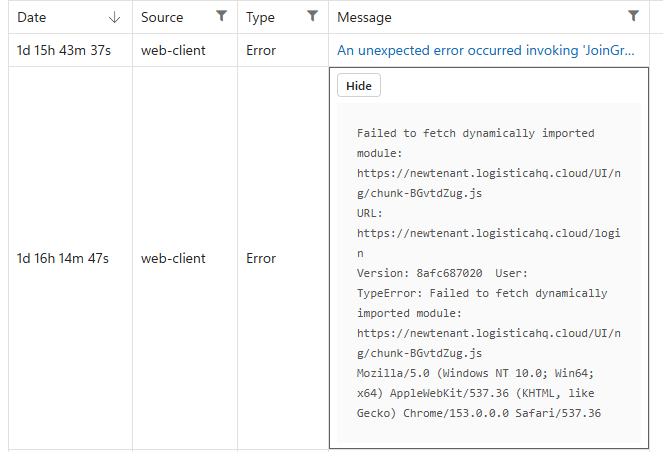
Task: Click the 'TypeError: Failed to fetch dynamically' line
Action: [482, 293]
